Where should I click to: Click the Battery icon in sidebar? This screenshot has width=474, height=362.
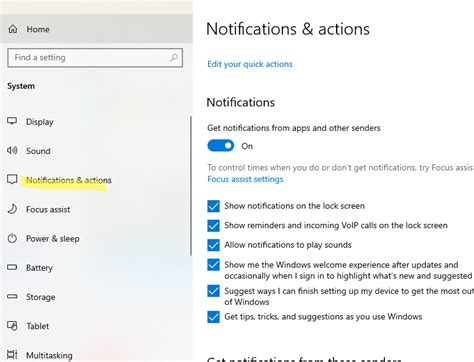coord(12,267)
